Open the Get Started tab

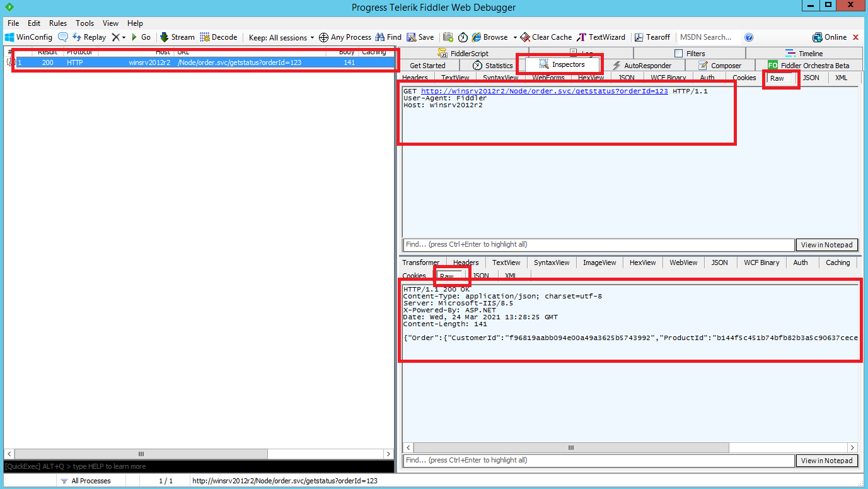pyautogui.click(x=427, y=66)
